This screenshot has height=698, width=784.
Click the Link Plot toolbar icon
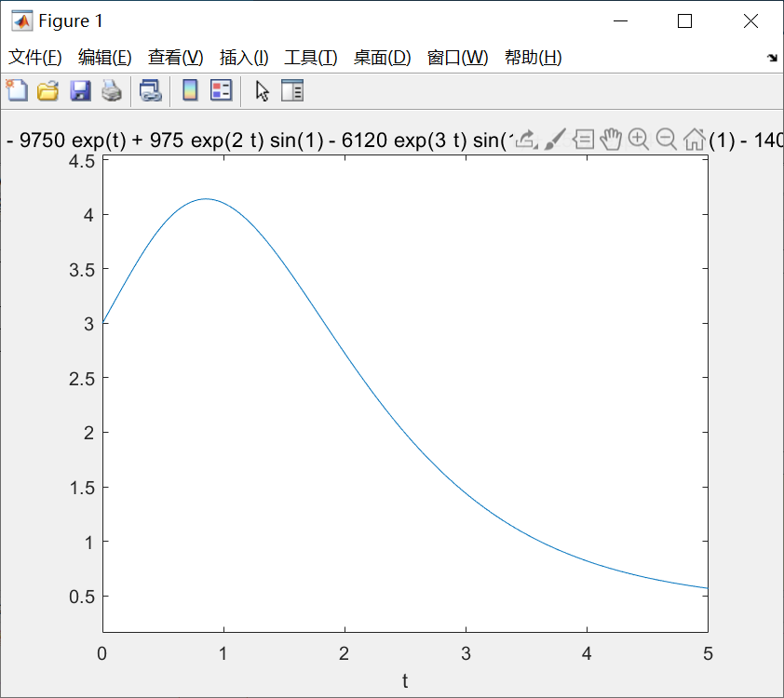click(151, 91)
